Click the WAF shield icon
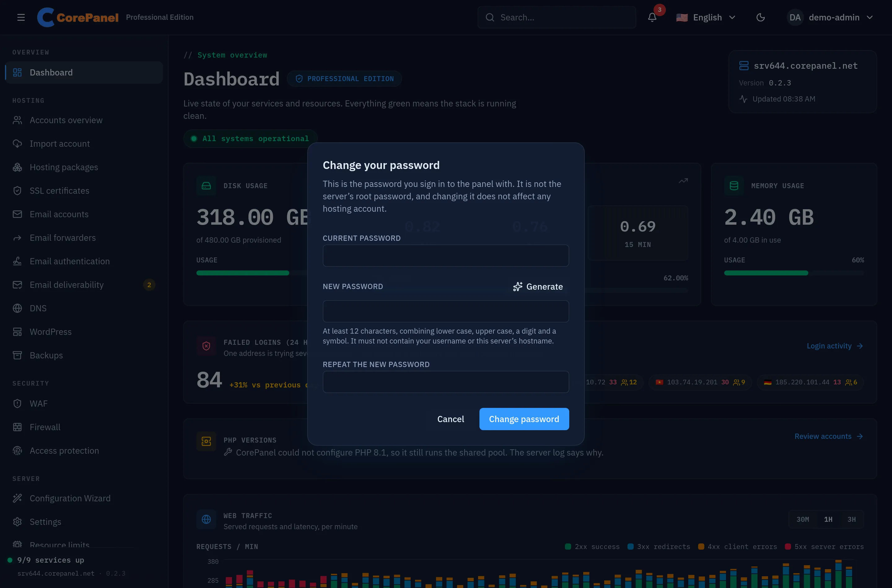The width and height of the screenshot is (892, 588). coord(17,404)
